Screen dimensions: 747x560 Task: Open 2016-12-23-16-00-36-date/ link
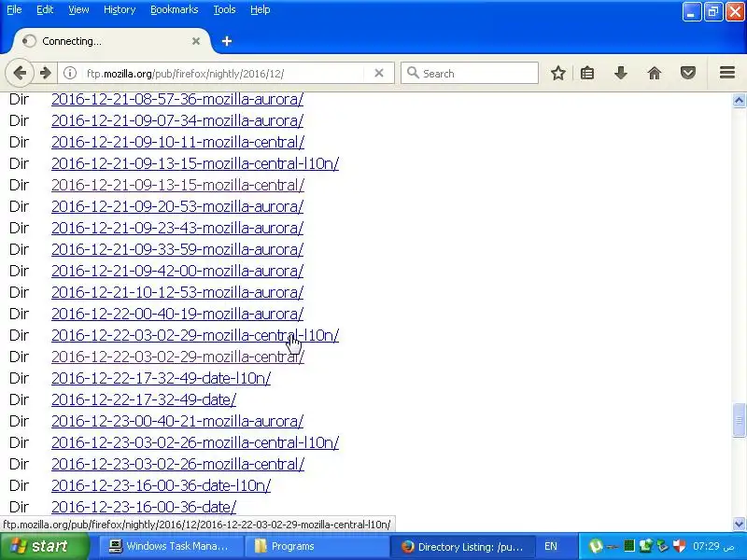[x=144, y=507]
